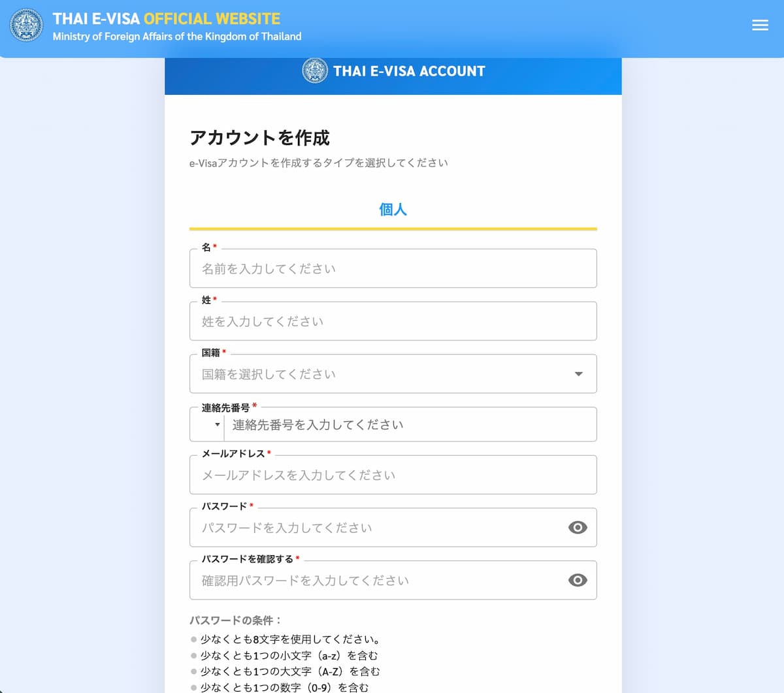Click the 連絡先番号 phone number input
This screenshot has height=693, width=784.
410,425
